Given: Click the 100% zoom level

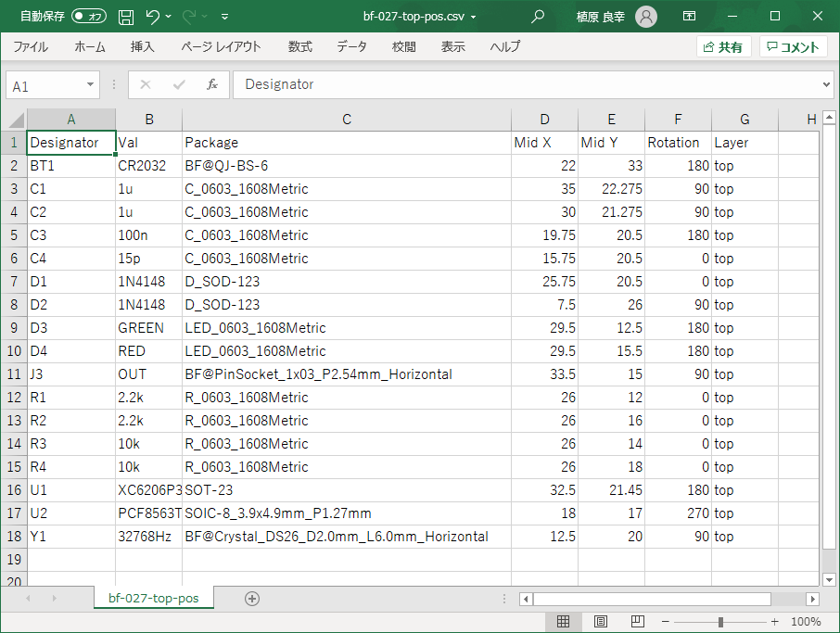Looking at the screenshot, I should coord(806,622).
